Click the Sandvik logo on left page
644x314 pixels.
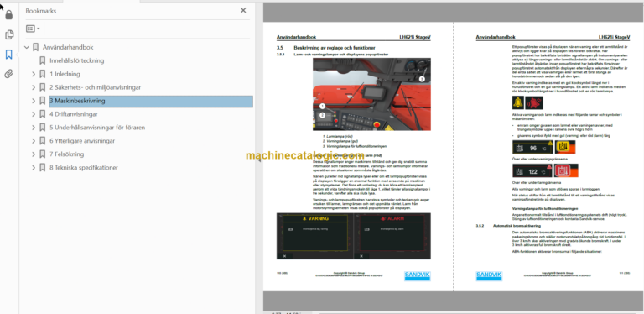pyautogui.click(x=418, y=275)
